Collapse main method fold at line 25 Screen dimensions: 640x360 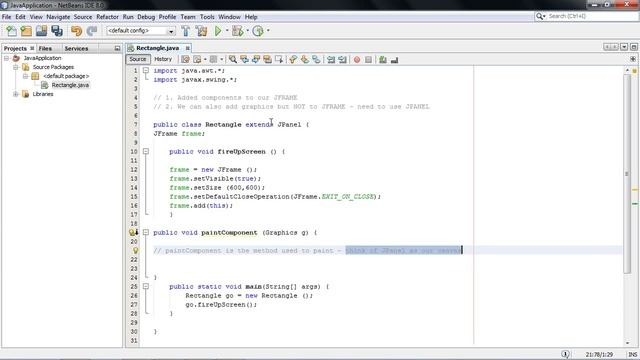click(146, 286)
